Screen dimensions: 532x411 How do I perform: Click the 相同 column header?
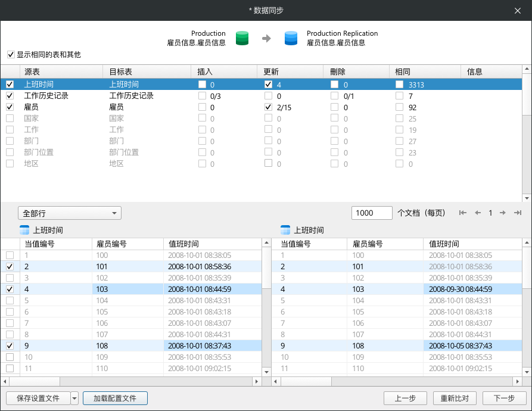[425, 72]
